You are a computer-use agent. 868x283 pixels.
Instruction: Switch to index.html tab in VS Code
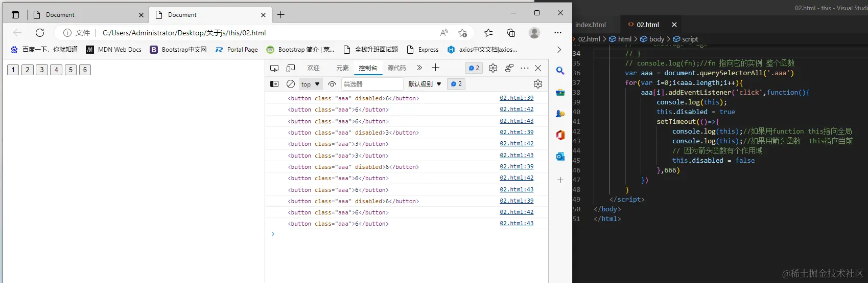(x=591, y=25)
